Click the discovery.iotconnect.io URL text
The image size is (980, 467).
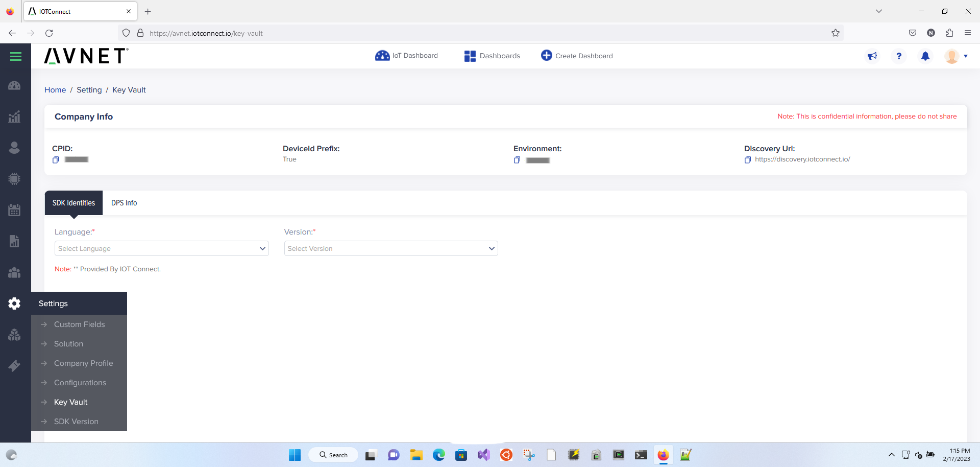[802, 159]
